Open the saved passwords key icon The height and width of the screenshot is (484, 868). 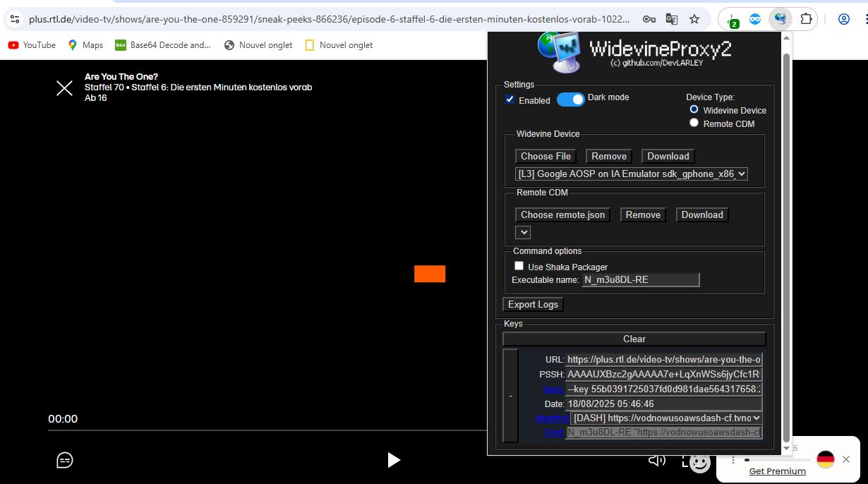649,19
